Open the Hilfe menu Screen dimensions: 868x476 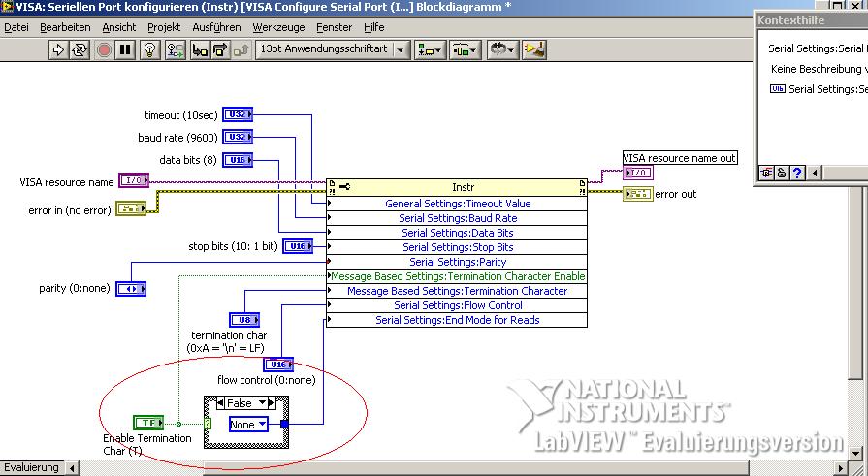click(x=374, y=27)
